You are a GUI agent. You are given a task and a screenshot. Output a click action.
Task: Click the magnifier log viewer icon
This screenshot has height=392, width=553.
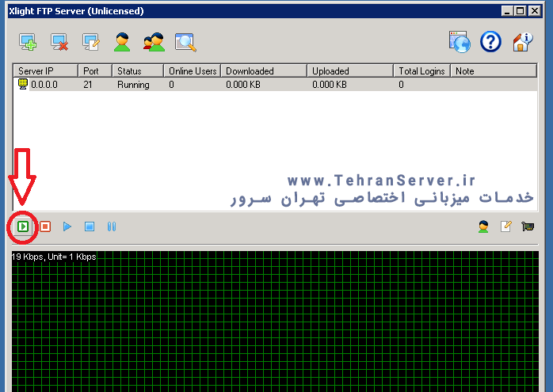(x=185, y=41)
